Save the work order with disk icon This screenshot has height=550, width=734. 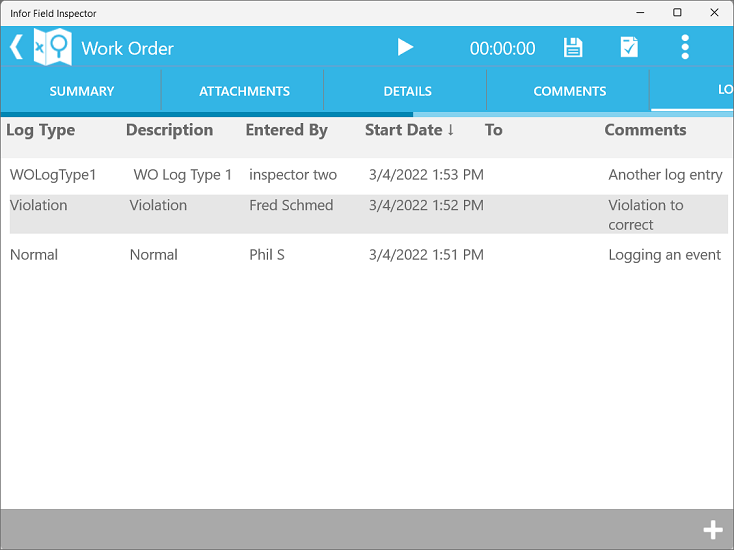coord(573,47)
